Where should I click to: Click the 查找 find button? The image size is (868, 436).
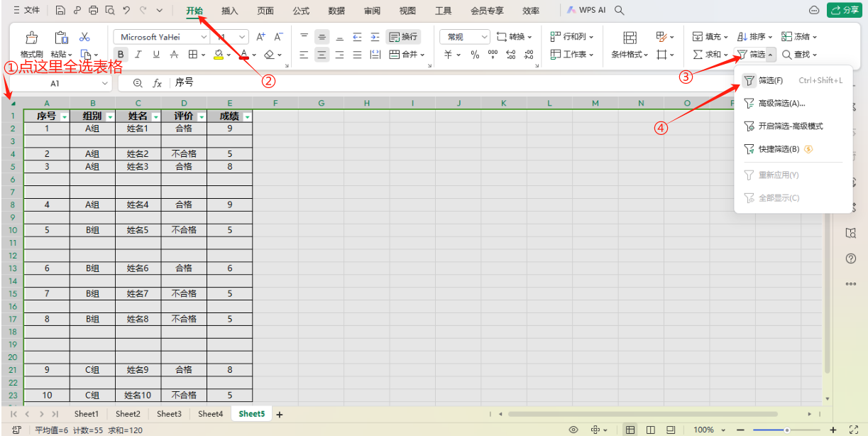(x=799, y=55)
